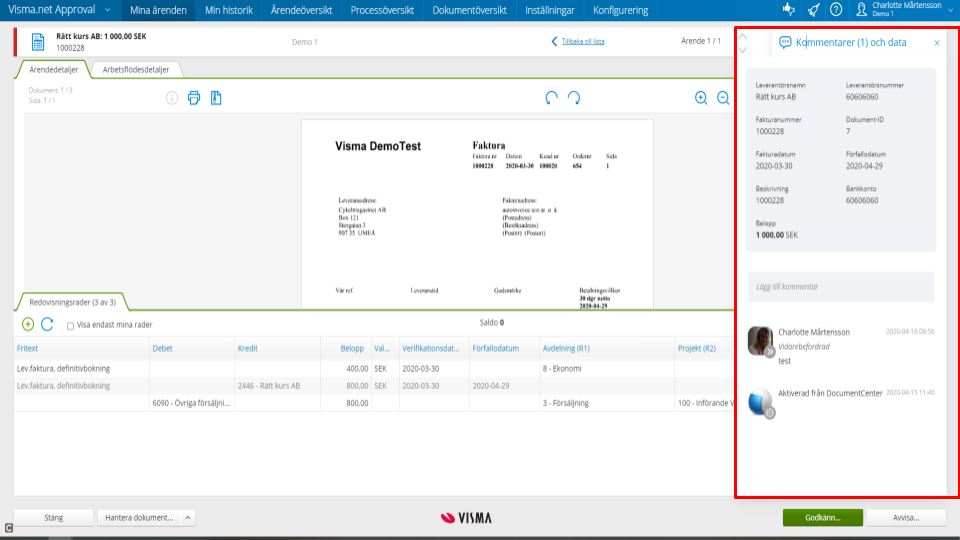Click Charlotte Mårtensson's comment avatar

tap(760, 340)
